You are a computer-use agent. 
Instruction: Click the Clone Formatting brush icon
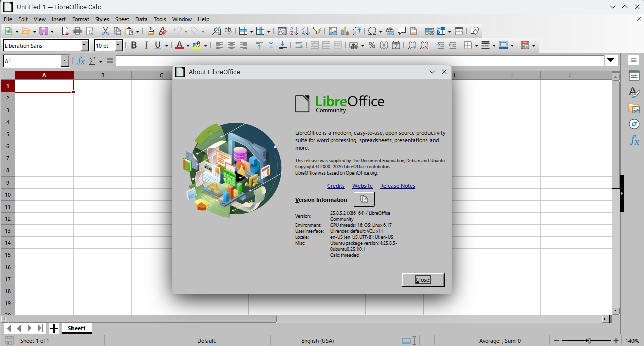coord(151,31)
